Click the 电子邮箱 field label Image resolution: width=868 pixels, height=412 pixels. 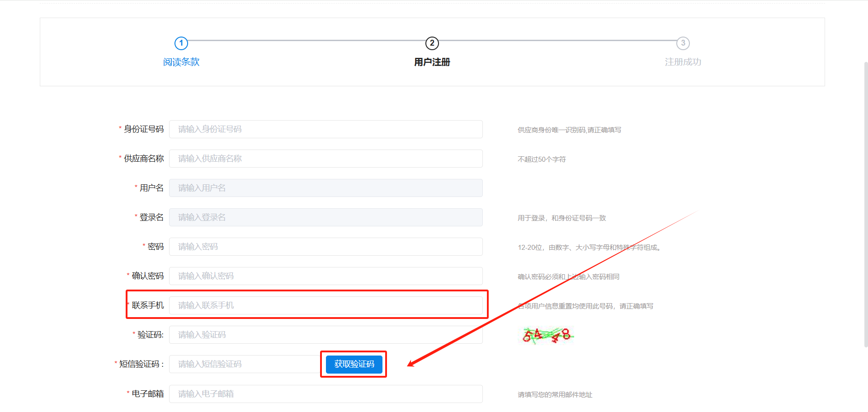[x=148, y=394]
